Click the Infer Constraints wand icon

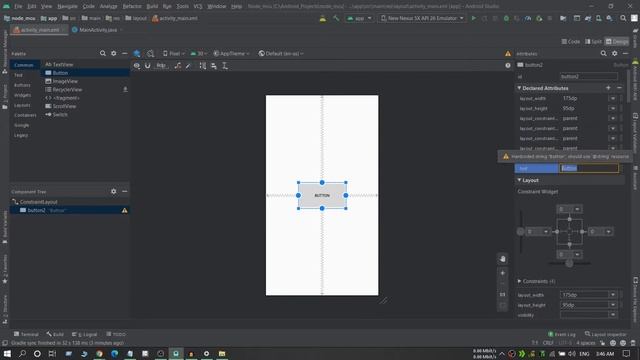188,66
